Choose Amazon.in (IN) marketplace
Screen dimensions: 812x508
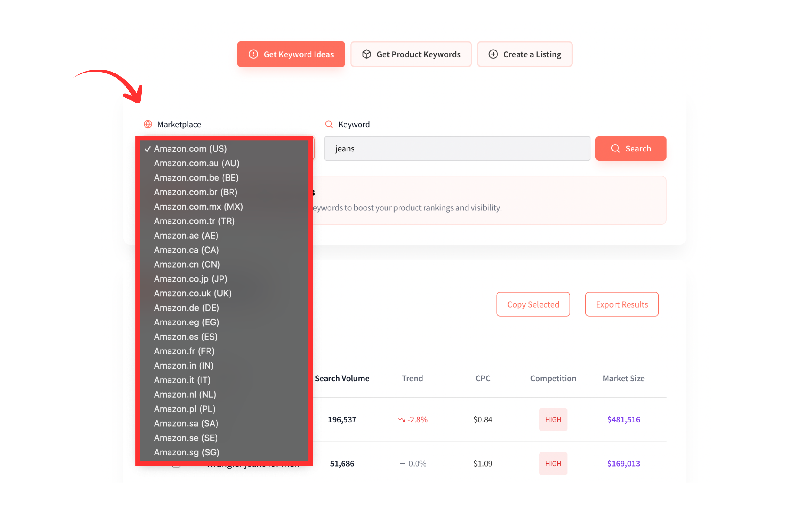pos(184,366)
